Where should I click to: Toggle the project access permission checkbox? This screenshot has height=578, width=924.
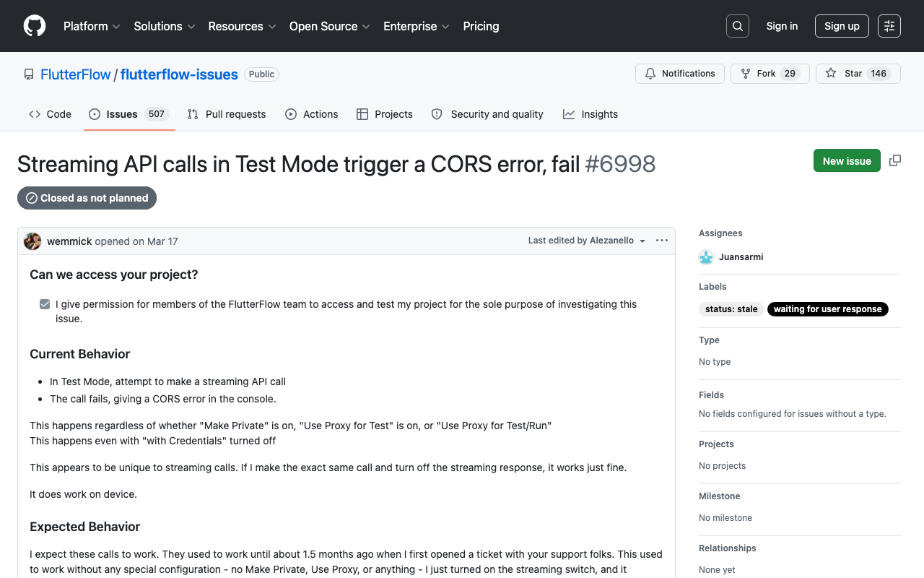45,304
